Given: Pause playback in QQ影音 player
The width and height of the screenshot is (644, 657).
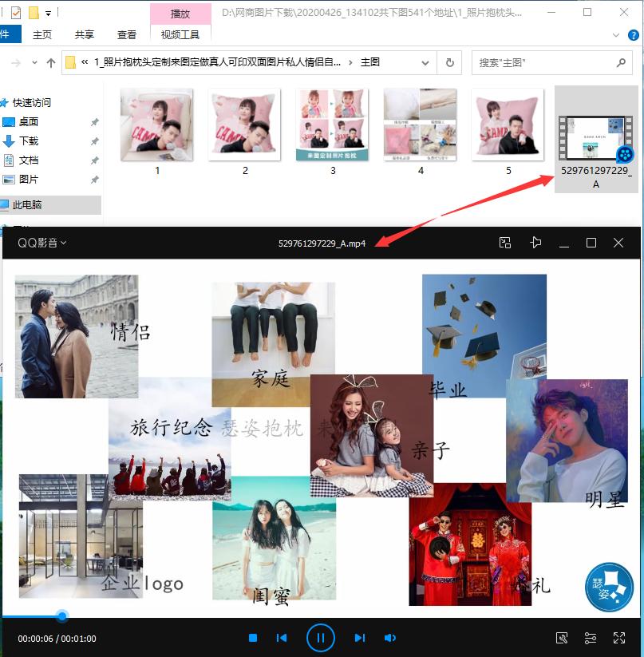Looking at the screenshot, I should pos(321,637).
